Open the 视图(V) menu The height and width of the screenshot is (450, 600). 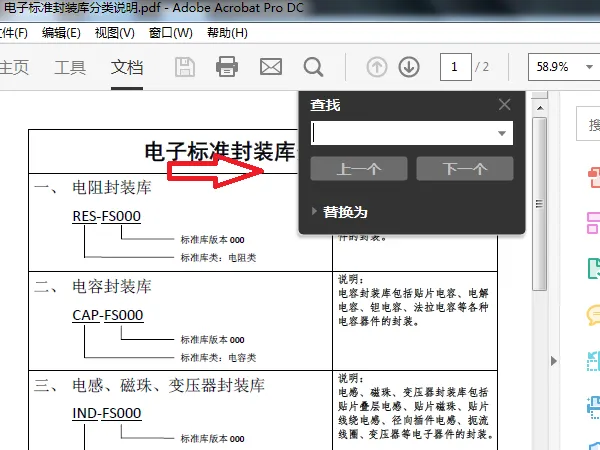[x=115, y=33]
